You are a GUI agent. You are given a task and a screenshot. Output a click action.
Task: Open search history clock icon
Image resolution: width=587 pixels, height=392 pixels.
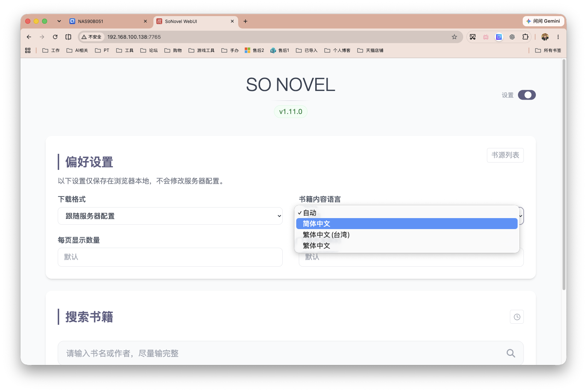[517, 317]
